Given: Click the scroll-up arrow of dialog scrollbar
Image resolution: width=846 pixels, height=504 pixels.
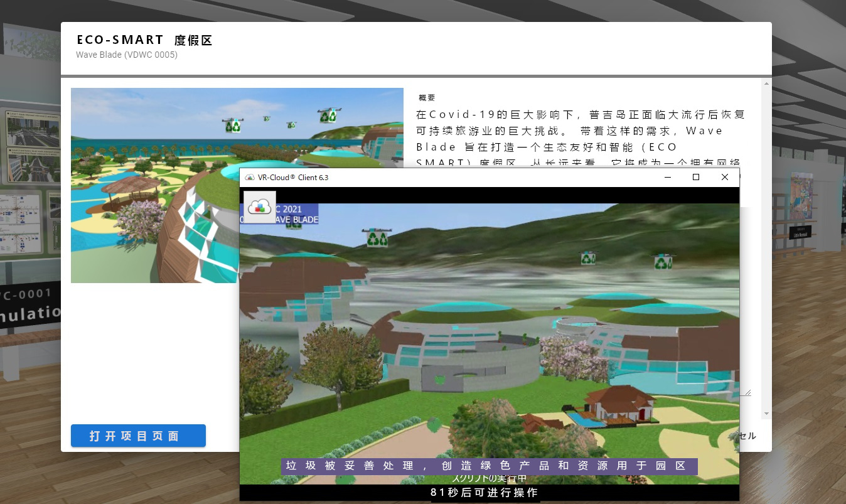Looking at the screenshot, I should 766,83.
